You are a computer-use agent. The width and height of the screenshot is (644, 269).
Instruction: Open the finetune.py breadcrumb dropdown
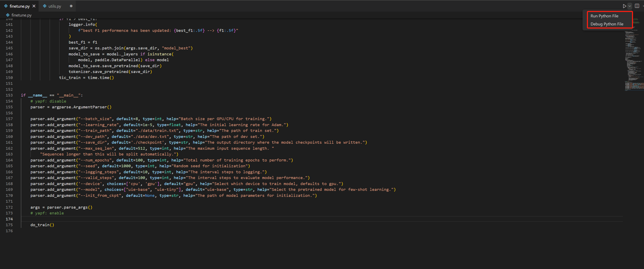(22, 15)
